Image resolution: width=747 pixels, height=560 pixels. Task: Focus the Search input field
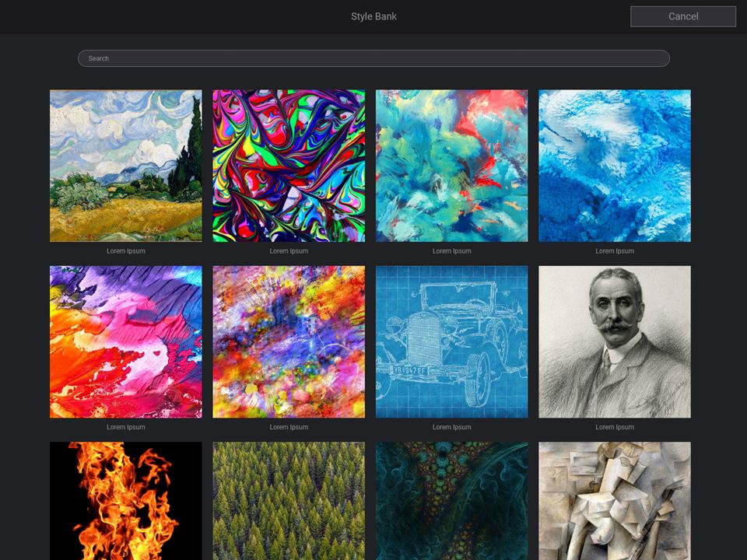point(373,58)
